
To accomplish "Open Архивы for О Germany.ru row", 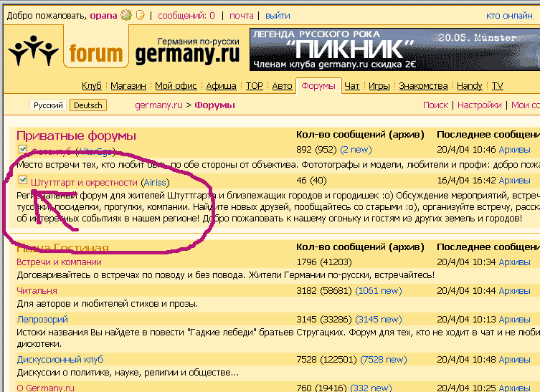I will 514,388.
